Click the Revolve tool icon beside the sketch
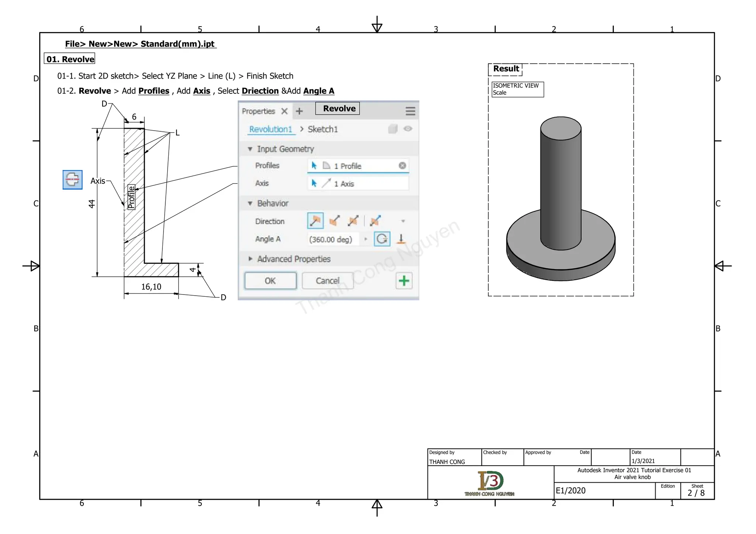Screen dimensions: 756x534 click(72, 180)
